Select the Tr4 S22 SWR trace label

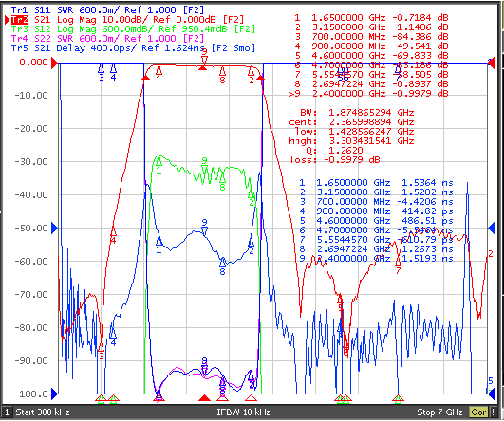tap(107, 39)
